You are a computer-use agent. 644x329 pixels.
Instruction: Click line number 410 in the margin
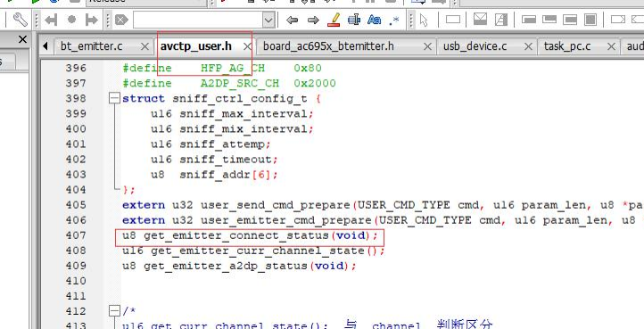pos(76,281)
